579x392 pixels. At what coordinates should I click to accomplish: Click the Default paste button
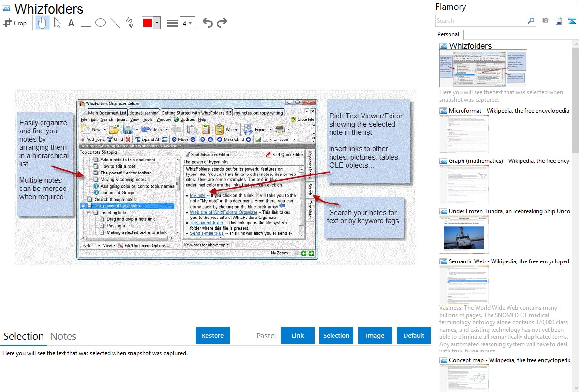[x=414, y=335]
